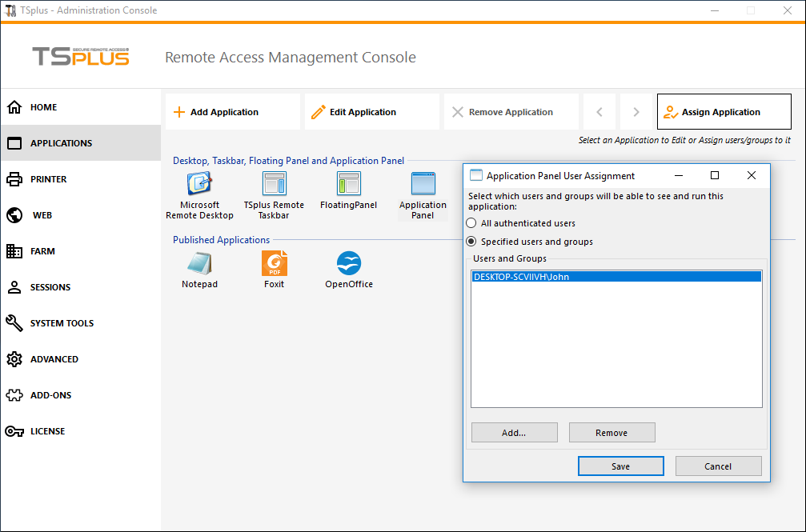Click the FloatingPanel application icon

pyautogui.click(x=348, y=184)
